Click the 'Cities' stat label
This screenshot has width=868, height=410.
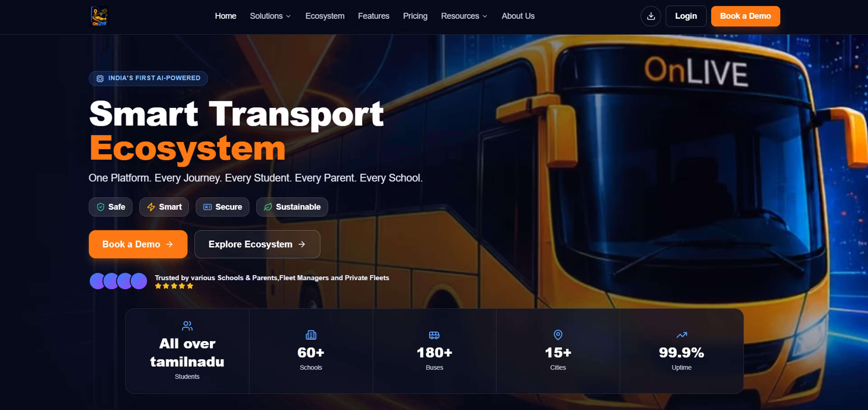click(x=558, y=368)
